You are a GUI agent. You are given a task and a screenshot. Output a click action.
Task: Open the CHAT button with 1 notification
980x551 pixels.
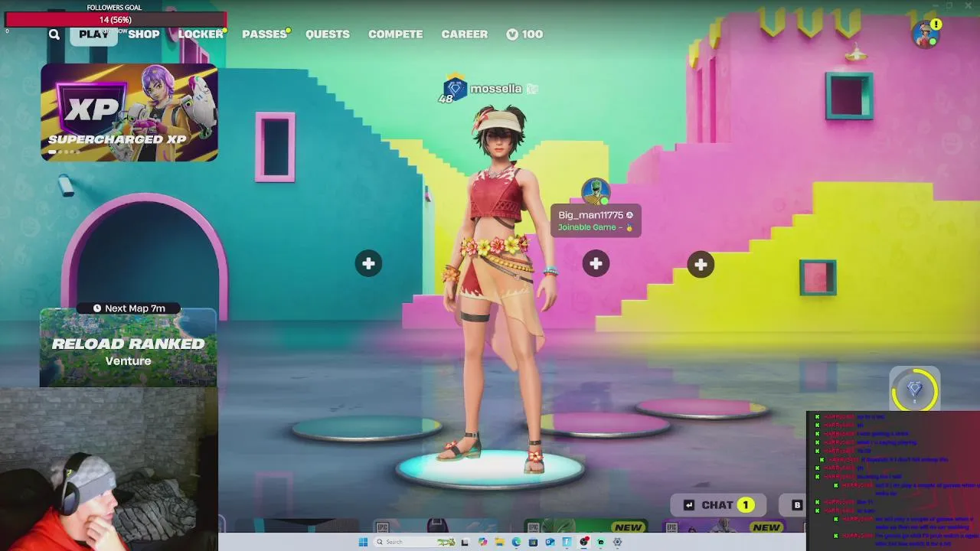click(x=718, y=505)
